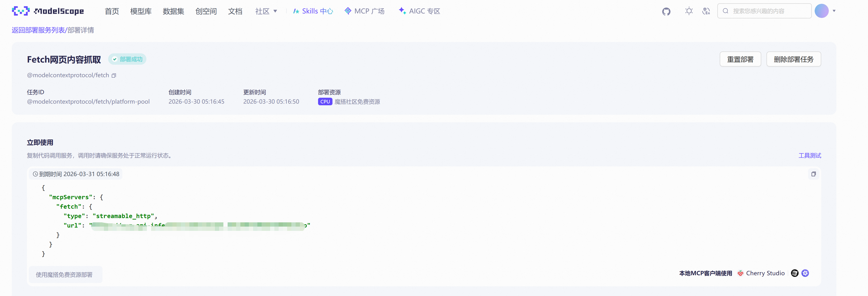Return via 返回部署服务列表 breadcrumb

coord(38,30)
